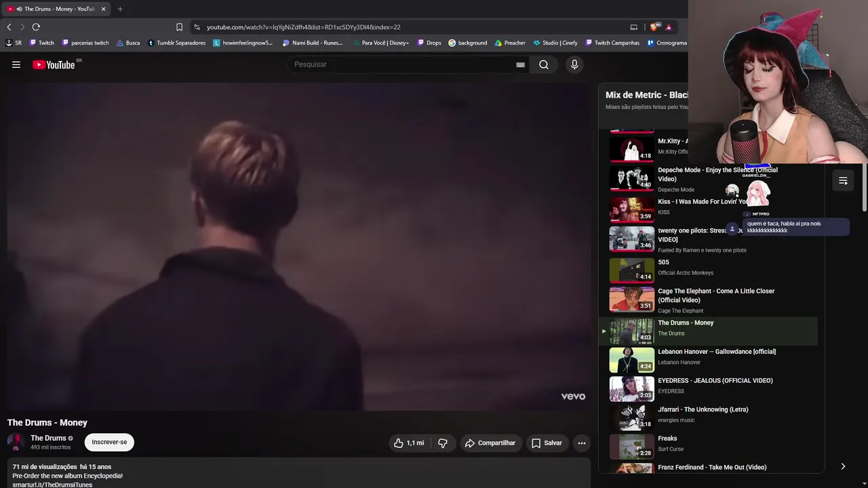Screen dimensions: 868x488
Task: Close The Drums - Money browser tab
Action: click(x=103, y=9)
